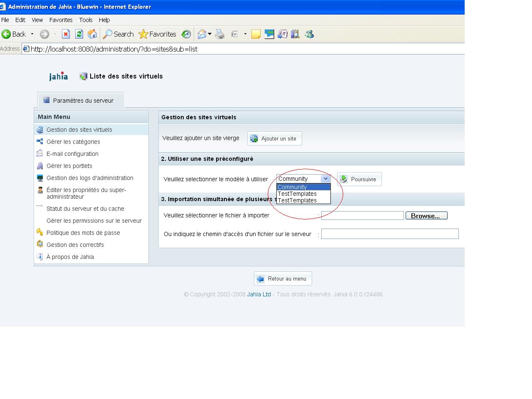The height and width of the screenshot is (399, 532).
Task: Click the Mail envelope icon
Action: coord(202,34)
